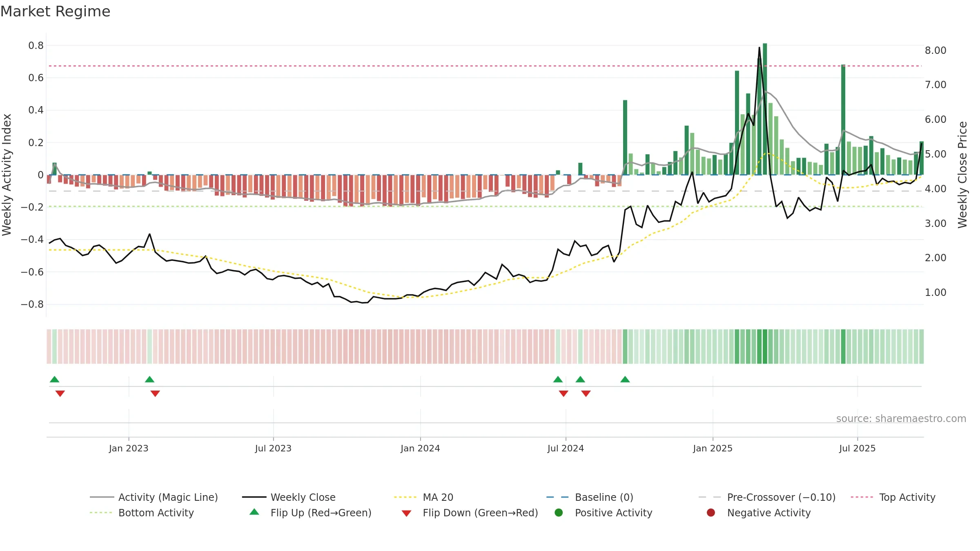Click the Jul 2023 axis label
This screenshot has height=551, width=980.
pyautogui.click(x=273, y=448)
